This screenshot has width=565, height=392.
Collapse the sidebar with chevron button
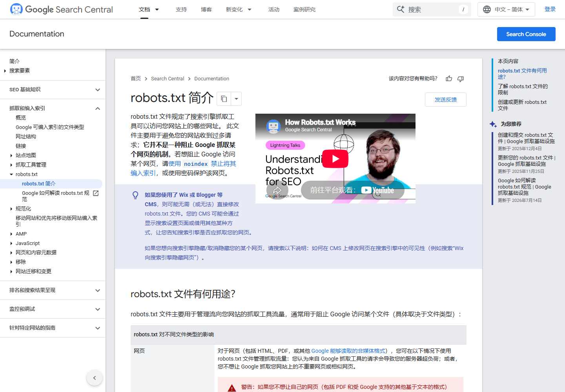[95, 378]
